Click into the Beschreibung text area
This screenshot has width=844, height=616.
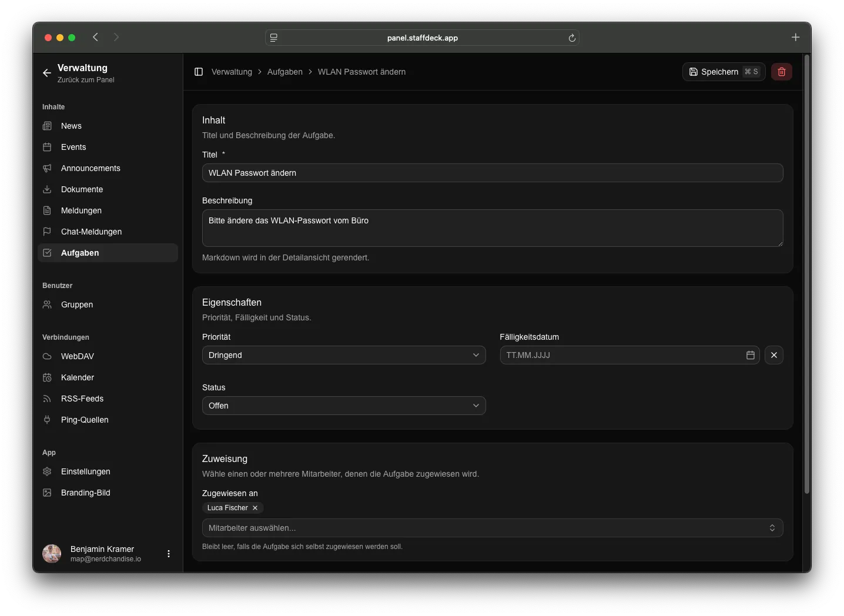(493, 228)
